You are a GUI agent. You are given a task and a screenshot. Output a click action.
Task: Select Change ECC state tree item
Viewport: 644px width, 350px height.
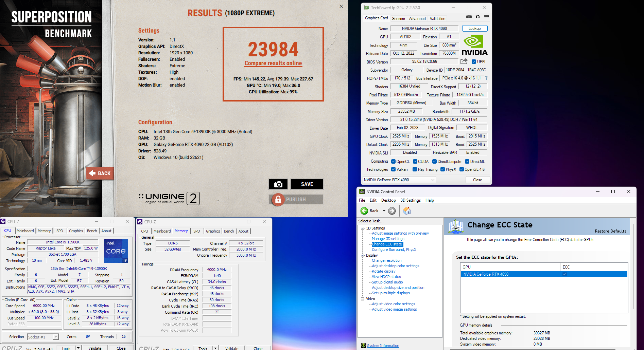[x=387, y=244]
